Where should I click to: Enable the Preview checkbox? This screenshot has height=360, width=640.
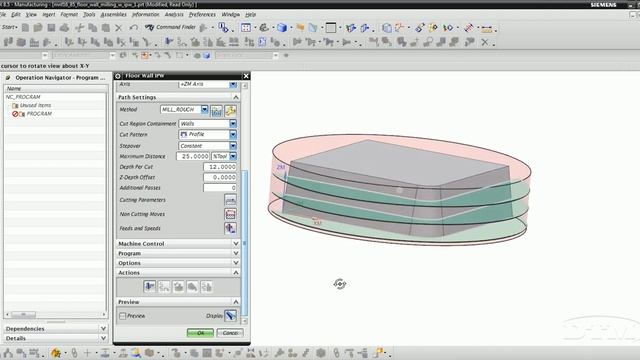122,316
